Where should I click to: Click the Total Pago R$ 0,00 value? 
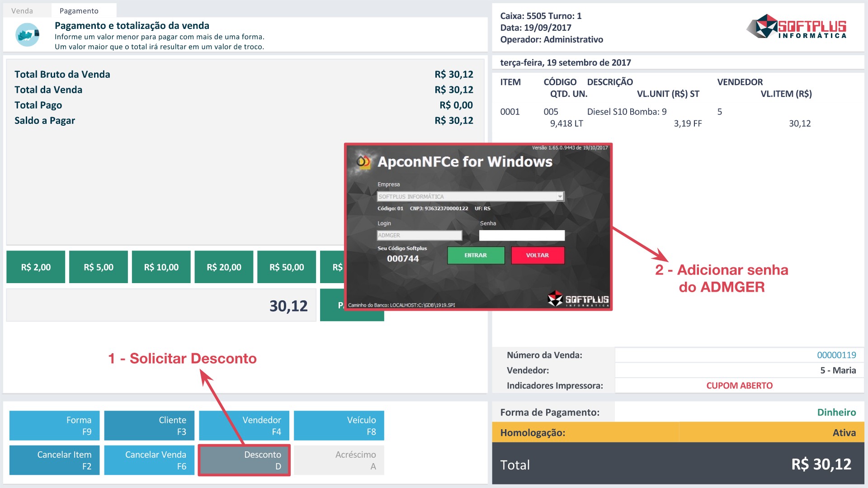pyautogui.click(x=456, y=105)
